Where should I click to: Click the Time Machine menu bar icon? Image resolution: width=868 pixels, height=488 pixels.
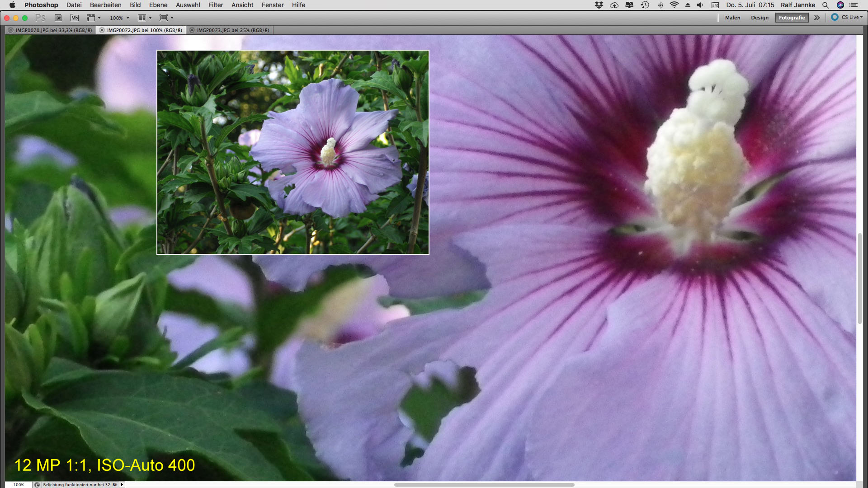645,5
